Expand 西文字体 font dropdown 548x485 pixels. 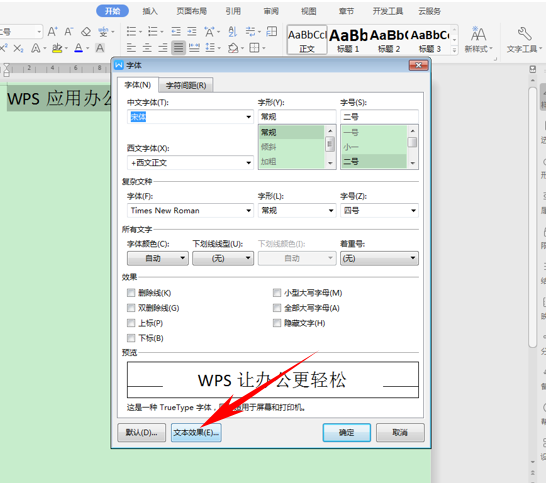pyautogui.click(x=248, y=163)
